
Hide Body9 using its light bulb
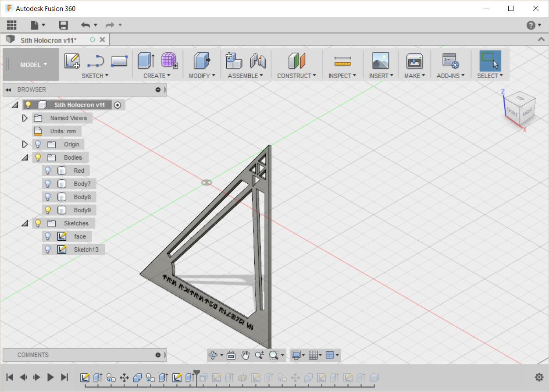coord(48,210)
